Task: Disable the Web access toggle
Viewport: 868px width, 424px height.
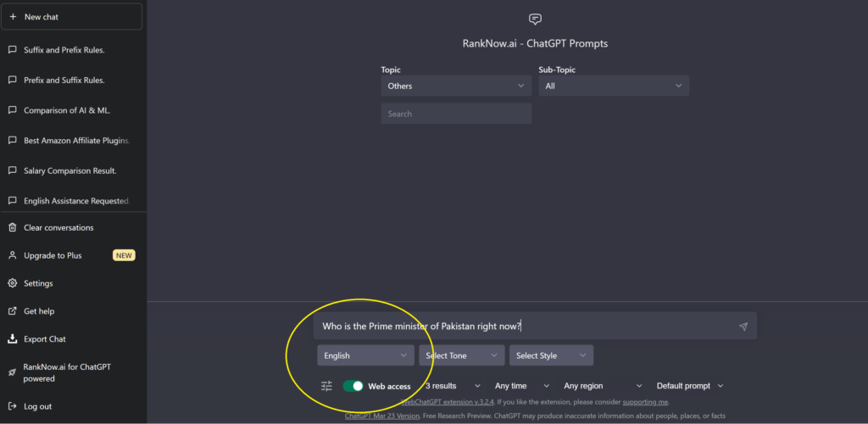Action: [x=353, y=386]
